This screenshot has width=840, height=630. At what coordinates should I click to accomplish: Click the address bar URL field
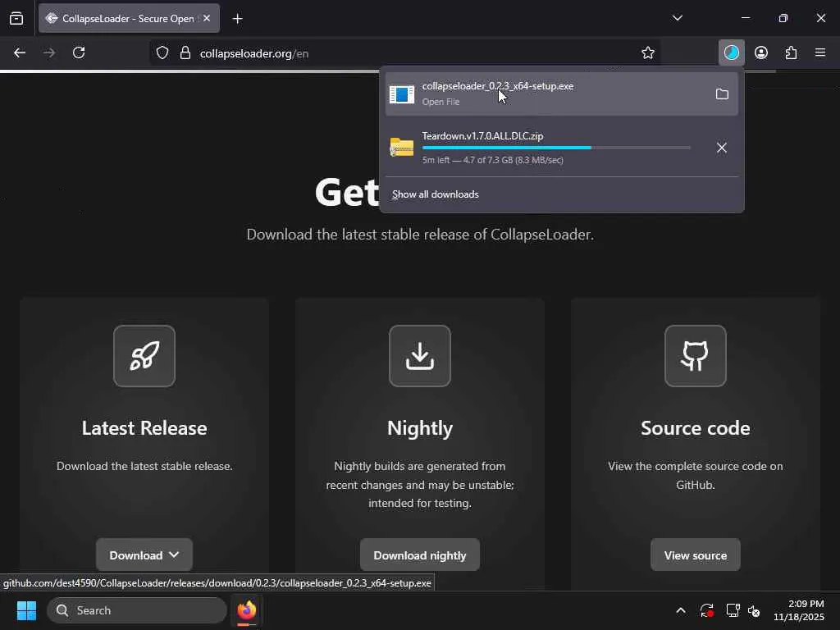[407, 53]
